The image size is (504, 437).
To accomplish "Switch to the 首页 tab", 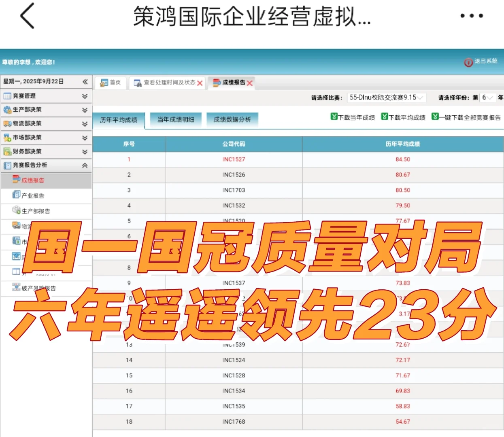I will [111, 83].
